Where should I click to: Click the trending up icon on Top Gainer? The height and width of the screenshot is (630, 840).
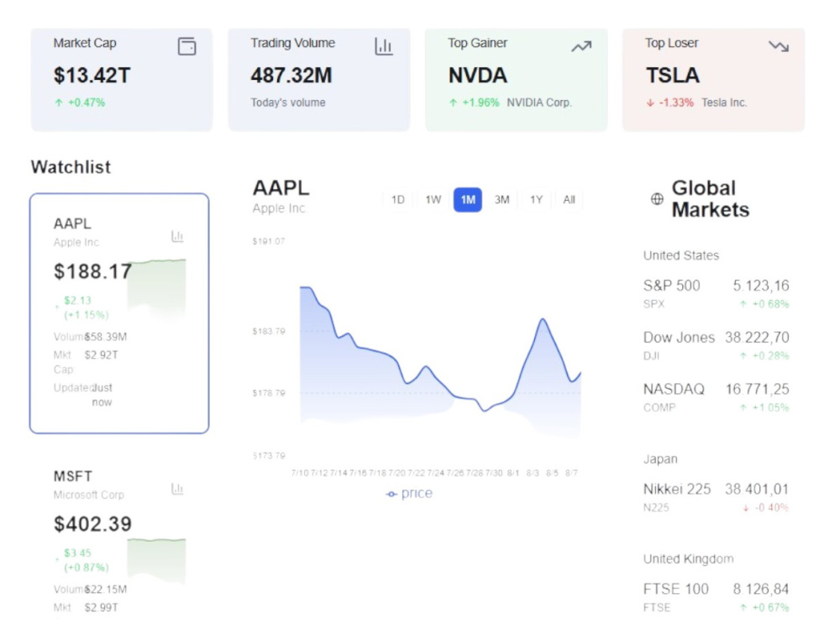tap(581, 46)
